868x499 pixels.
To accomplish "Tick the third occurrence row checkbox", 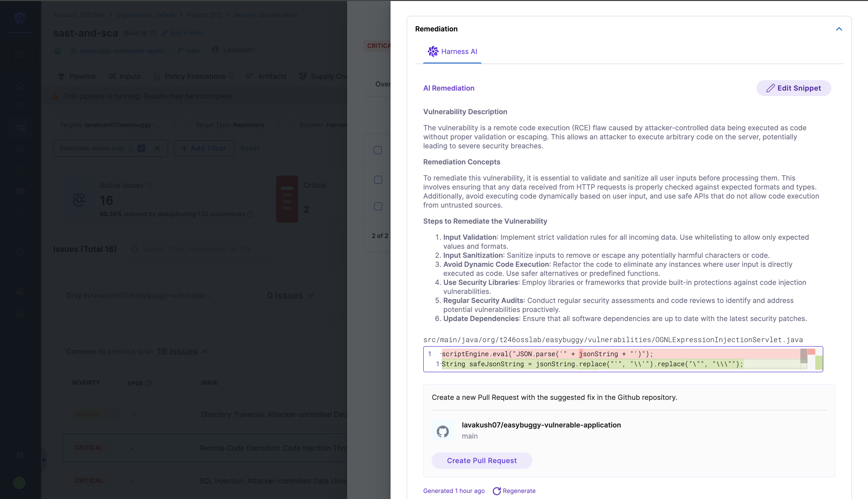I will (x=378, y=206).
